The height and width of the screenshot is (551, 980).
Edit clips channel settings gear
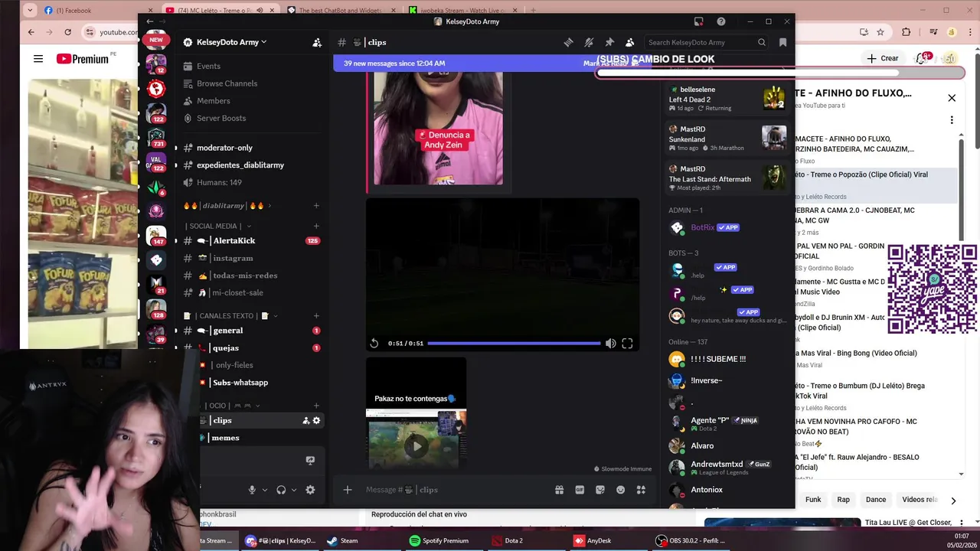pos(316,420)
